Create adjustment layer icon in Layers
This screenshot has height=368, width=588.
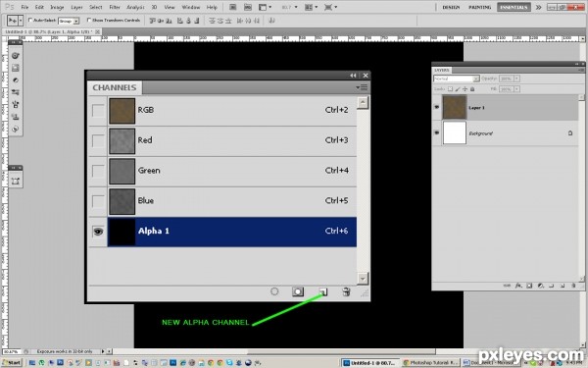540,286
